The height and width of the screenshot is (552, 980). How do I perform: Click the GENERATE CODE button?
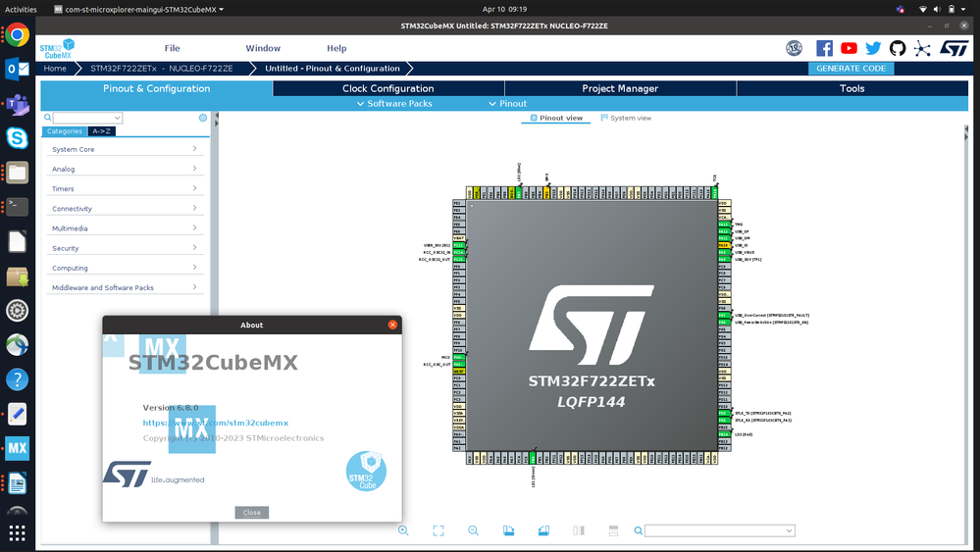click(x=851, y=69)
